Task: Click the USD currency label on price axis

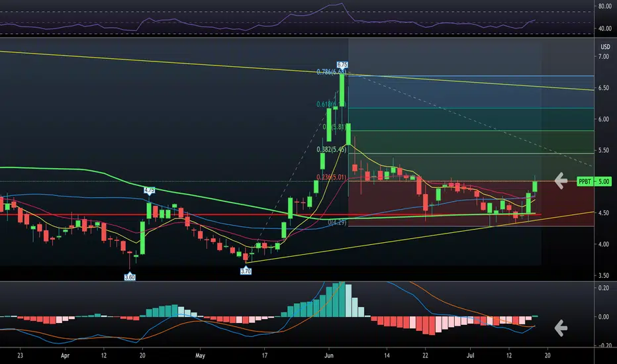Action: [x=605, y=47]
